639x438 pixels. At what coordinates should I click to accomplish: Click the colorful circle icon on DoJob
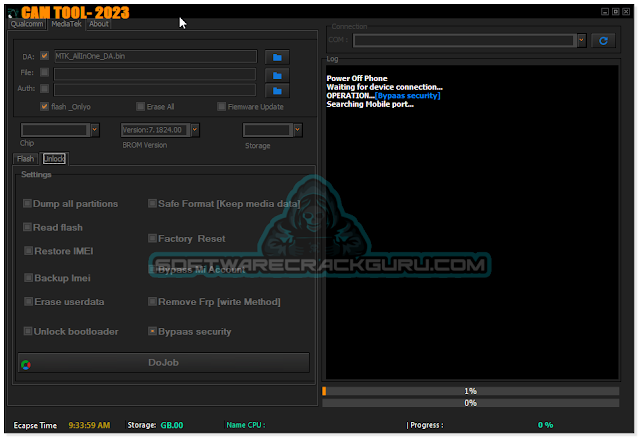(26, 365)
